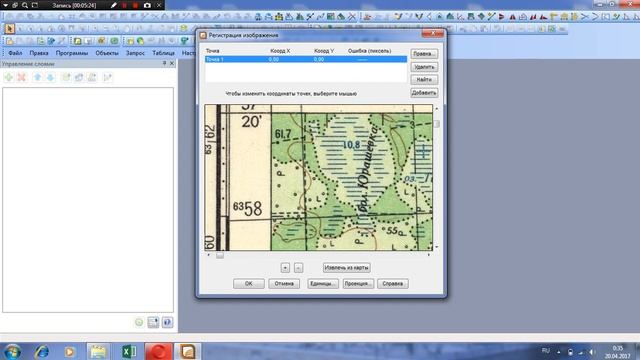Click the Ошибка (пиксель) column header
This screenshot has height=360, width=640.
[369, 51]
